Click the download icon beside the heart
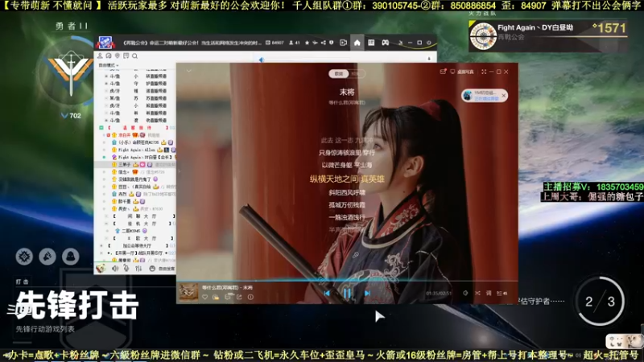644x362 pixels. pyautogui.click(x=216, y=297)
